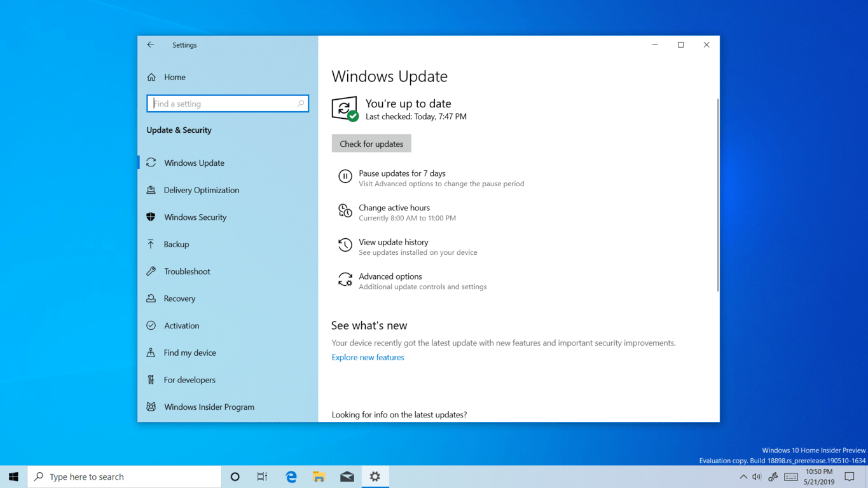The image size is (868, 488).
Task: Click the For developers tools icon
Action: click(x=151, y=380)
